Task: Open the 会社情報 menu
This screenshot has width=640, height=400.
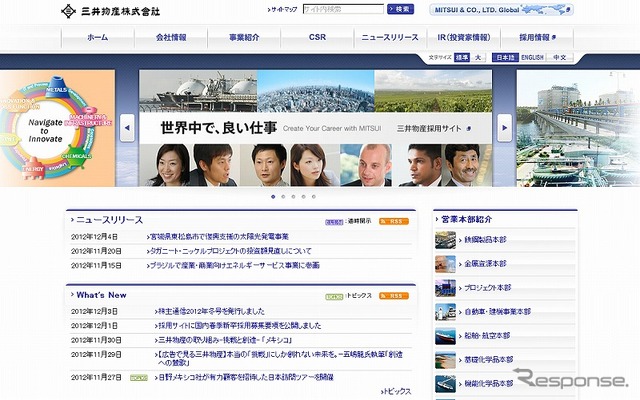Action: (x=171, y=38)
